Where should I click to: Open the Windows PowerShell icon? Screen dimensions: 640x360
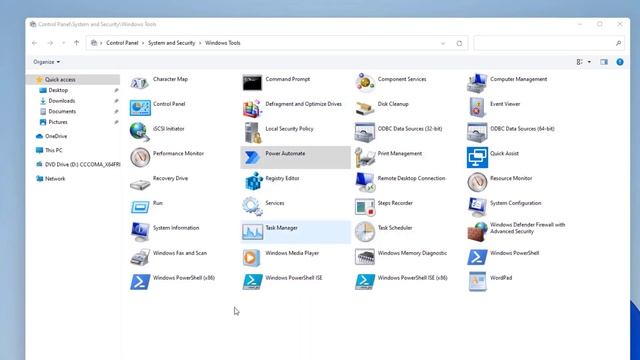pyautogui.click(x=477, y=257)
